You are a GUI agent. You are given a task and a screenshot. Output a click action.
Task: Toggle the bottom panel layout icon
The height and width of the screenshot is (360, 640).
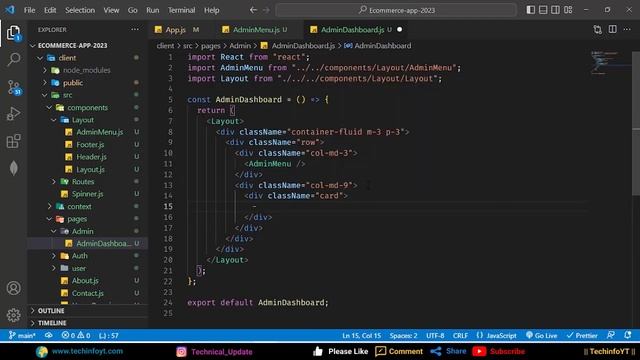[x=543, y=10]
